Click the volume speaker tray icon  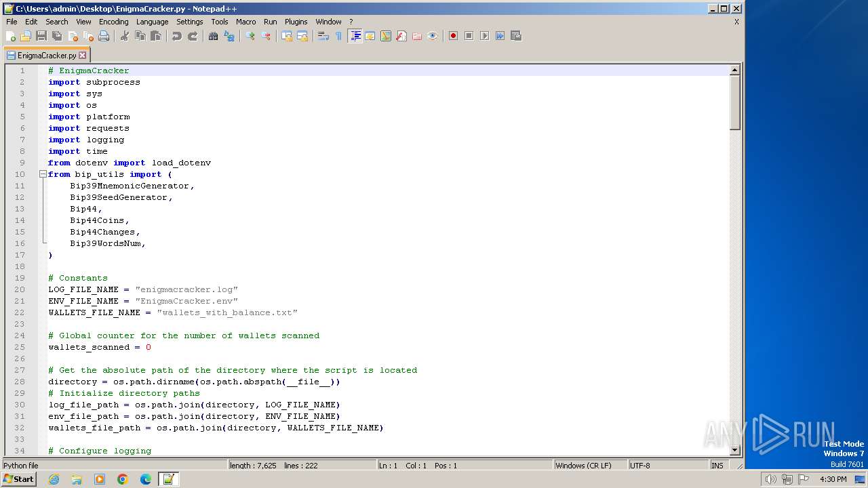pyautogui.click(x=770, y=479)
